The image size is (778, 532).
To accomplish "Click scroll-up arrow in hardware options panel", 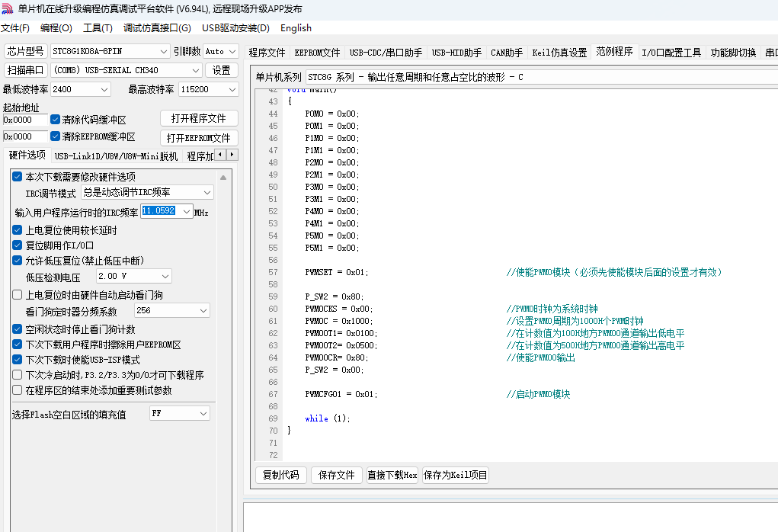I will tap(223, 177).
